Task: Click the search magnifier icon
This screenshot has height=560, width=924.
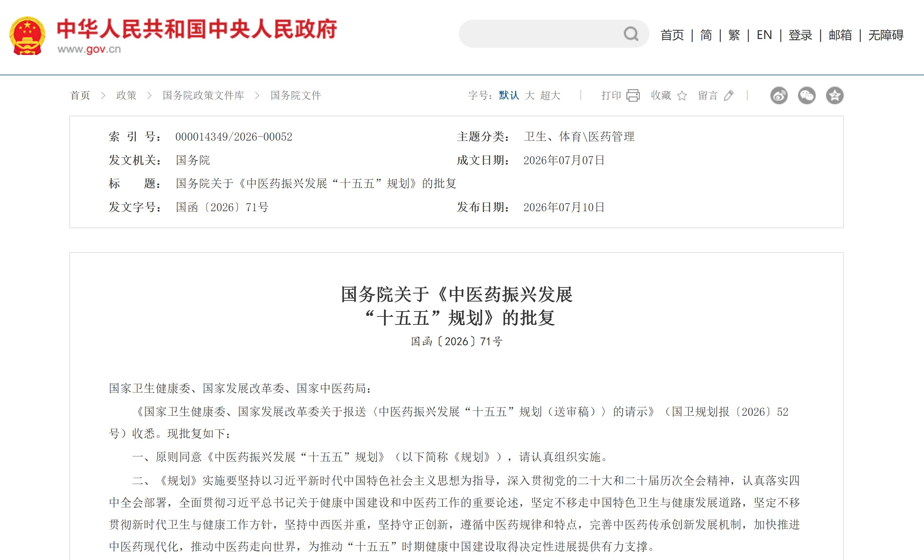Action: click(631, 34)
